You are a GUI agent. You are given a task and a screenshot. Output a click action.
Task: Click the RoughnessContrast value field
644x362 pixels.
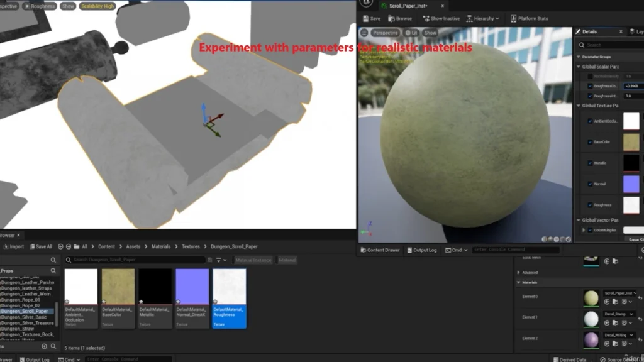pos(633,86)
